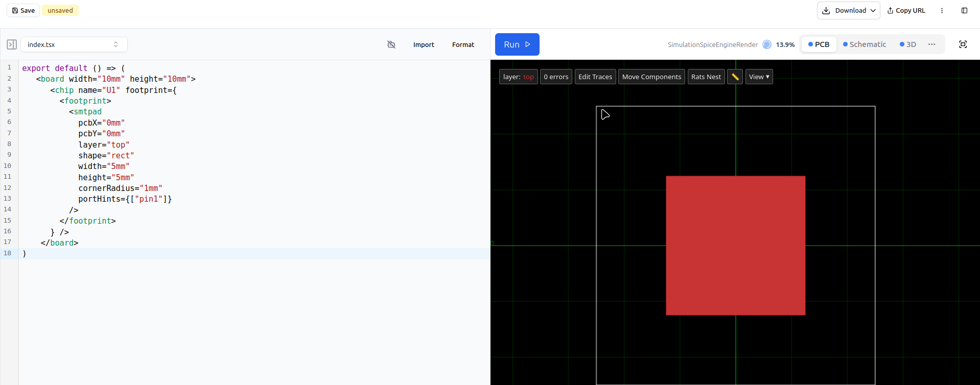Click the <board width="10mm" code line
980x385 pixels.
pyautogui.click(x=116, y=79)
